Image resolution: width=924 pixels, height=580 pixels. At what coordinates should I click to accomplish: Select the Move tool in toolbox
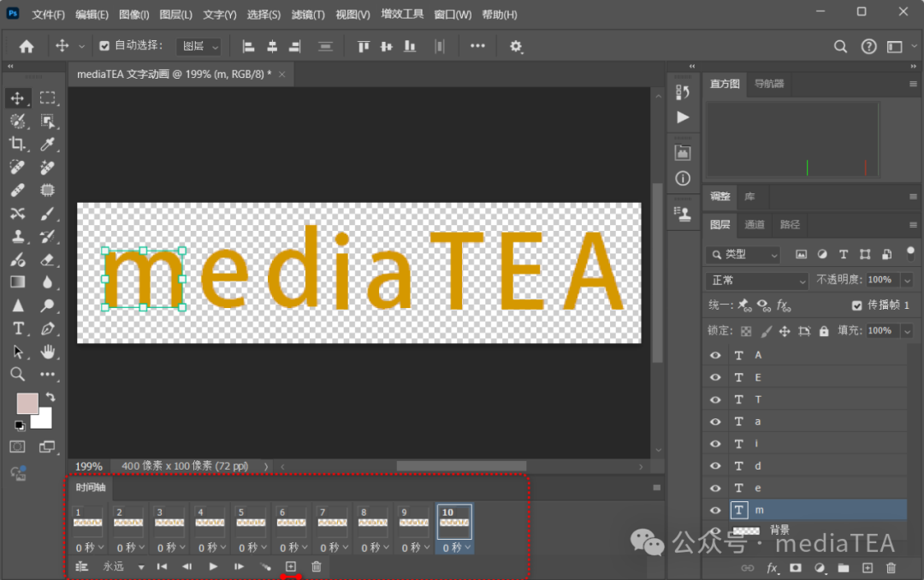pyautogui.click(x=17, y=98)
